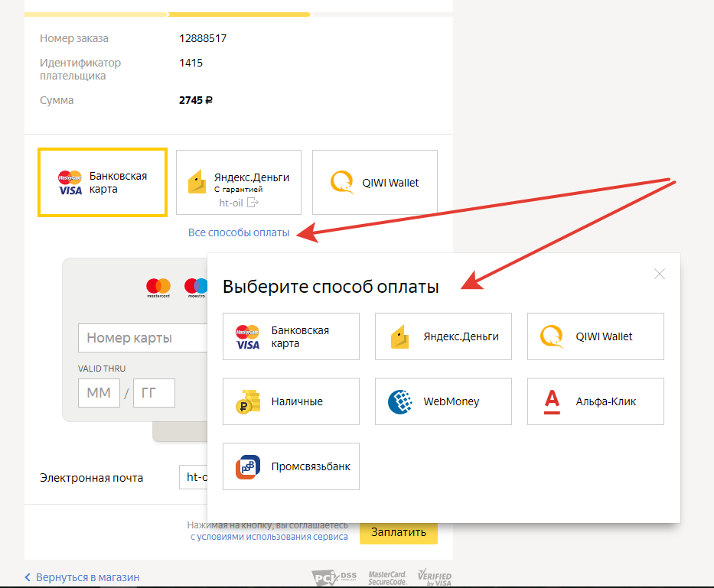The height and width of the screenshot is (588, 714).
Task: Select QIWI Wallet tile on main page
Action: (x=375, y=183)
